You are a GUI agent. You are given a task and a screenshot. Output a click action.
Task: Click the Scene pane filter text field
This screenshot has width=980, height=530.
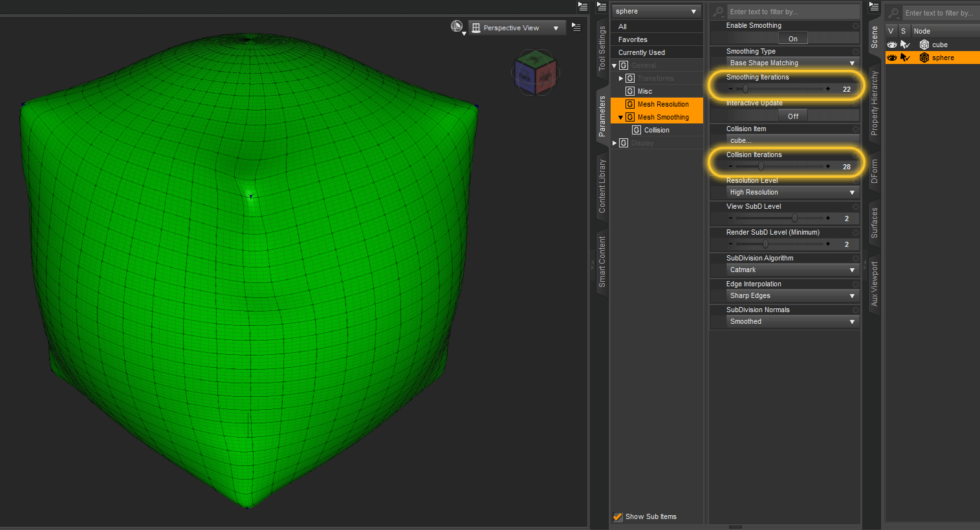pyautogui.click(x=941, y=13)
